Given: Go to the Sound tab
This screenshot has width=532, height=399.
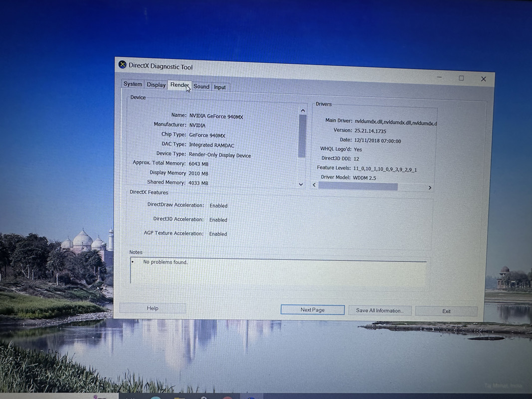Looking at the screenshot, I should tap(201, 86).
